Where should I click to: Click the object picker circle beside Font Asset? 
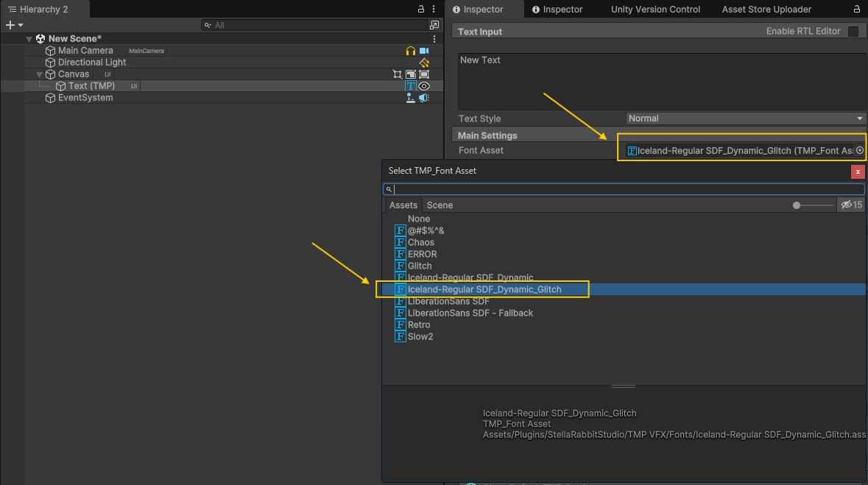859,150
